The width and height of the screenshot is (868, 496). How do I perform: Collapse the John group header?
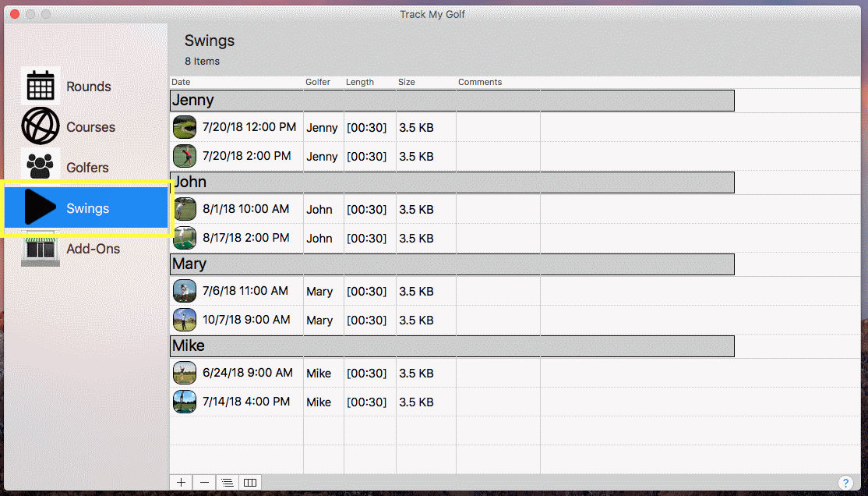[452, 182]
